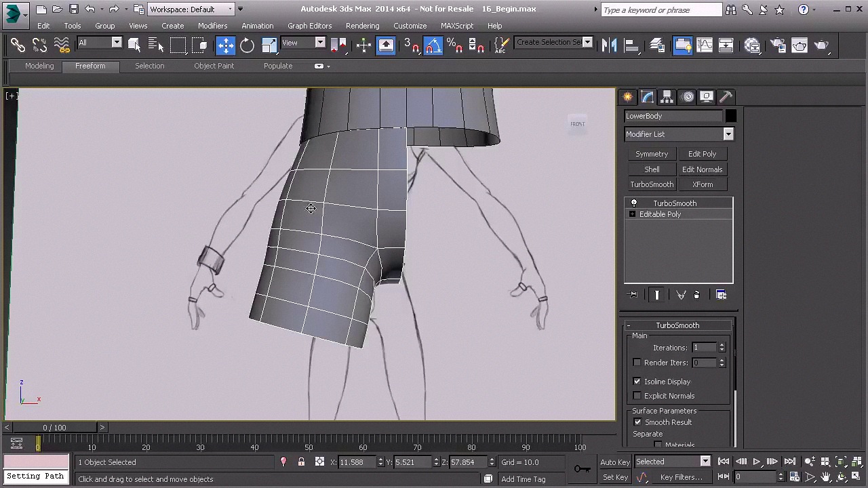The image size is (868, 488).
Task: Toggle the TurboSmooth modifier lightbulb
Action: pyautogui.click(x=634, y=203)
